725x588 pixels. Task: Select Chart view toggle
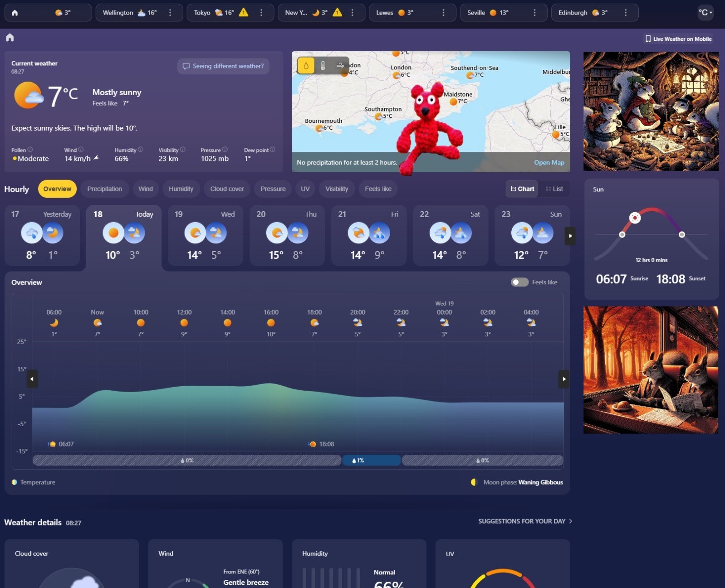tap(522, 189)
